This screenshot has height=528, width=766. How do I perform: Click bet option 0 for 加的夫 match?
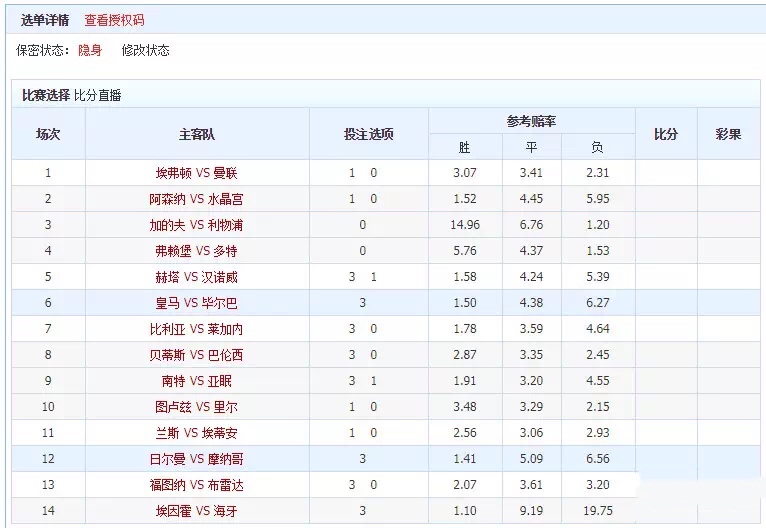pos(362,225)
